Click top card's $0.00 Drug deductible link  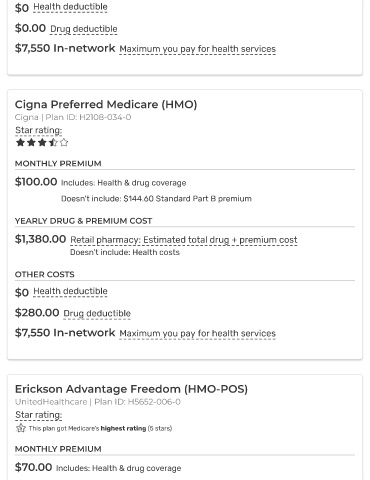84,29
